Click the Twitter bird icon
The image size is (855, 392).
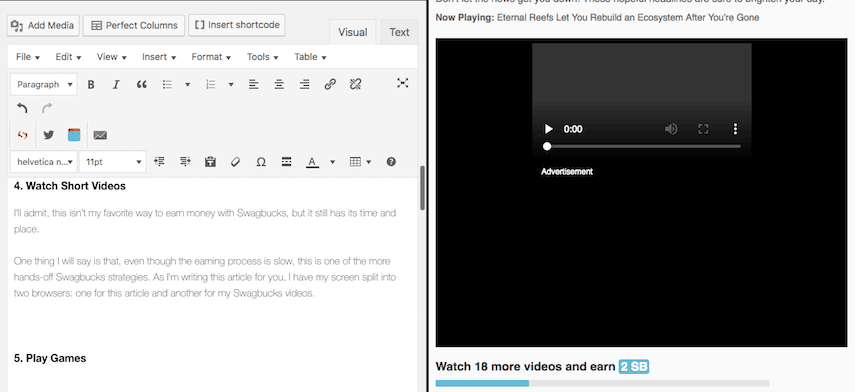tap(49, 135)
